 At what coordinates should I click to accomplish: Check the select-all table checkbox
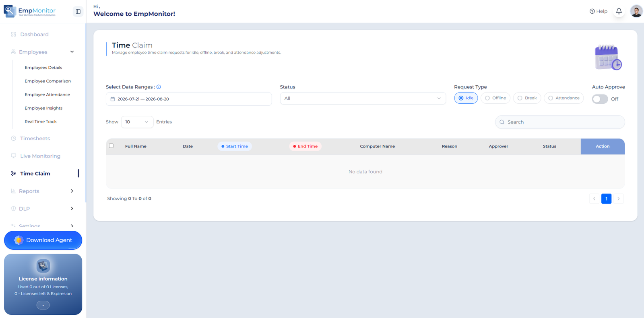click(x=111, y=146)
